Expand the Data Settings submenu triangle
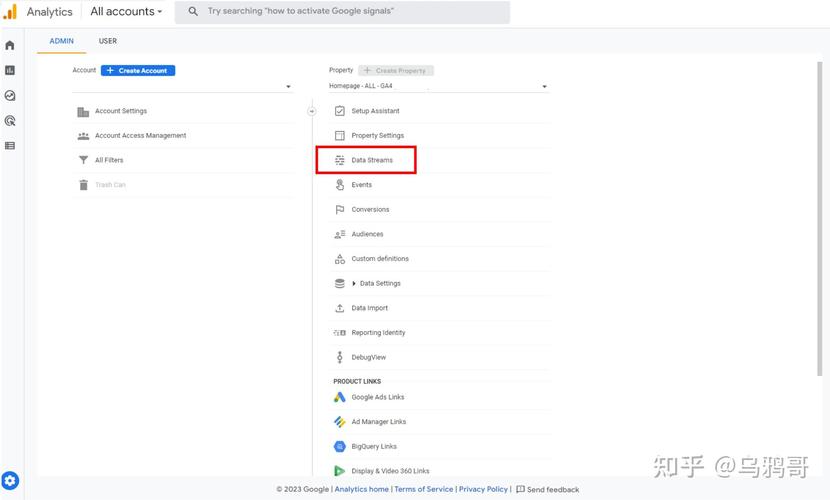This screenshot has height=500, width=830. 354,284
